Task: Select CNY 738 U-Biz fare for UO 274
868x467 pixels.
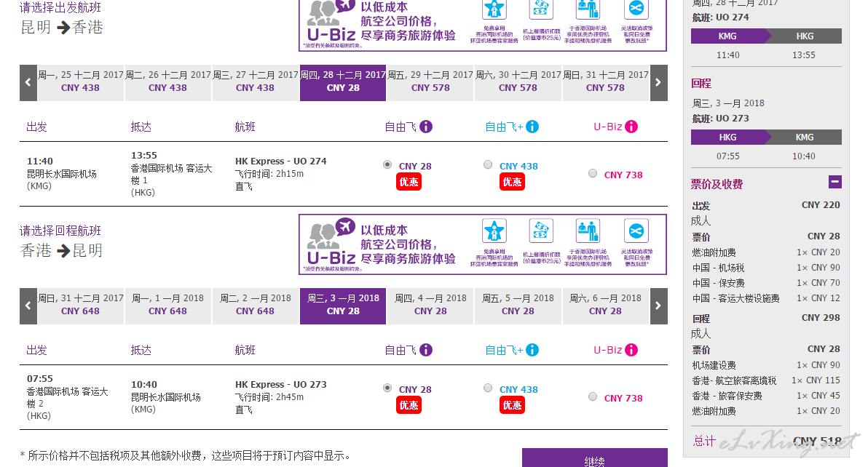Action: [x=593, y=174]
